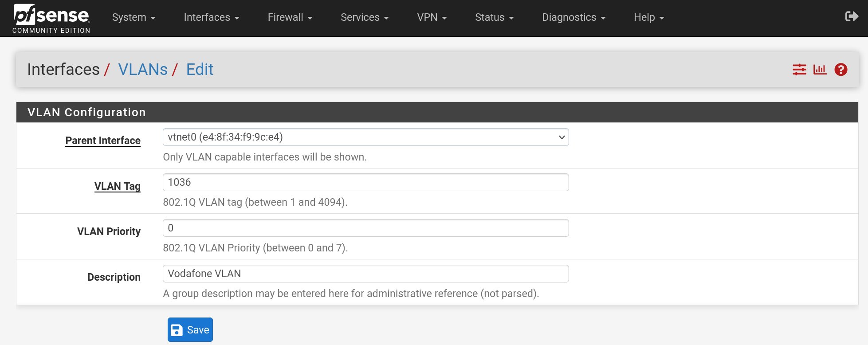Open the Status menu
Viewport: 868px width, 345px height.
[x=494, y=17]
